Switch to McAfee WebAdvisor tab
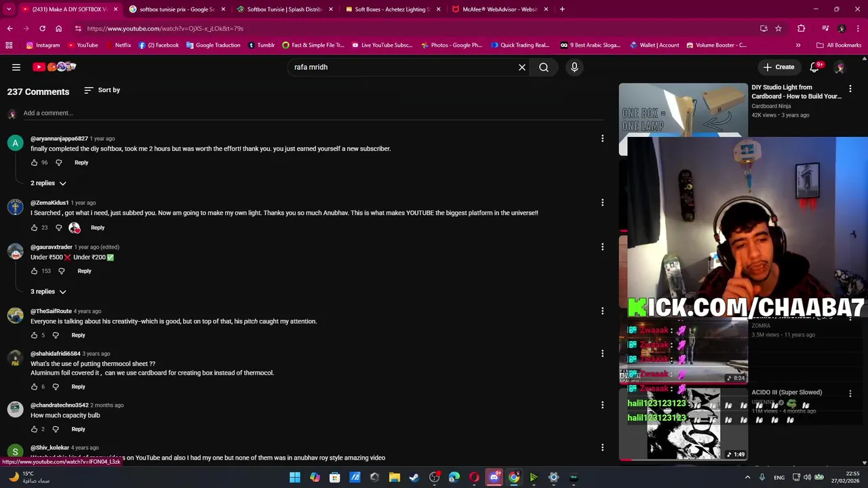 [500, 9]
